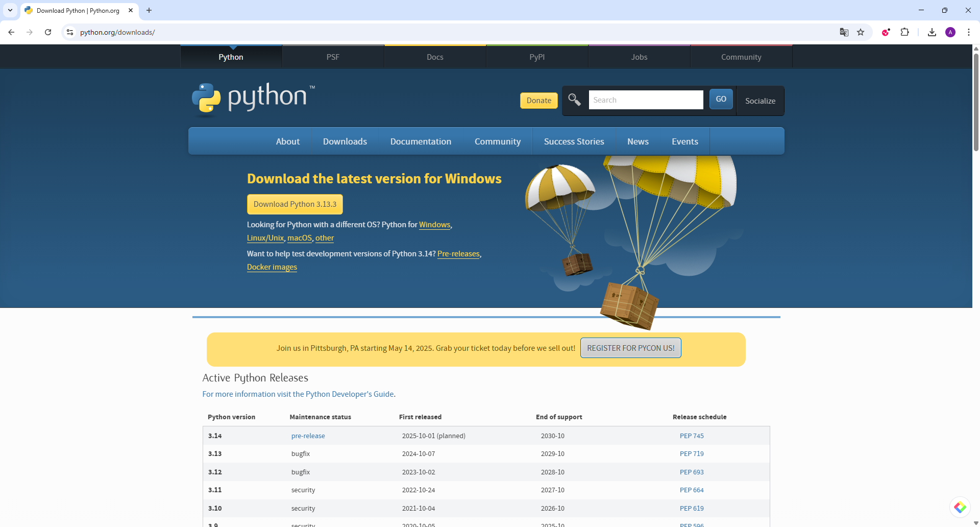The image size is (980, 527).
Task: Open Chrome's three-dot menu
Action: [969, 32]
